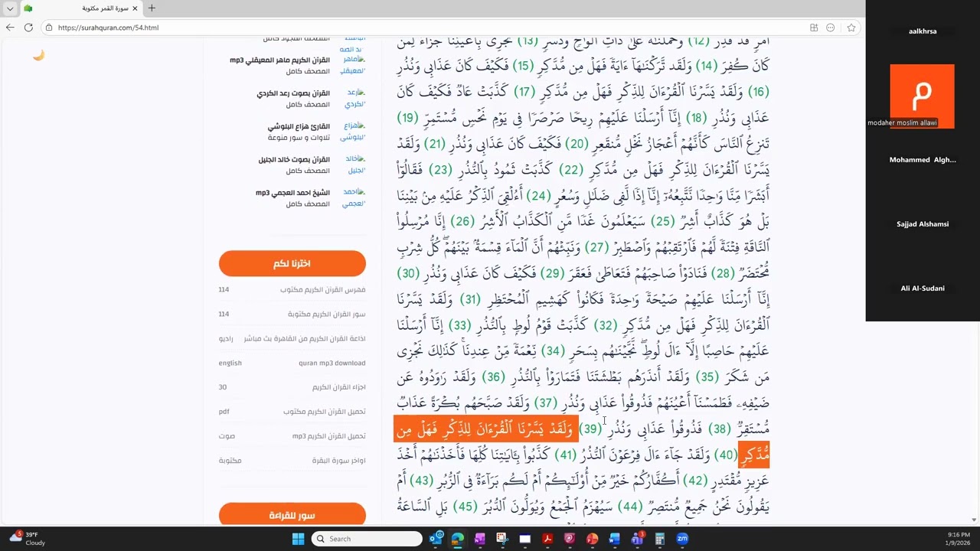Open Snipping Tool from the taskbar
Viewport: 980px width, 551px height.
click(x=502, y=539)
